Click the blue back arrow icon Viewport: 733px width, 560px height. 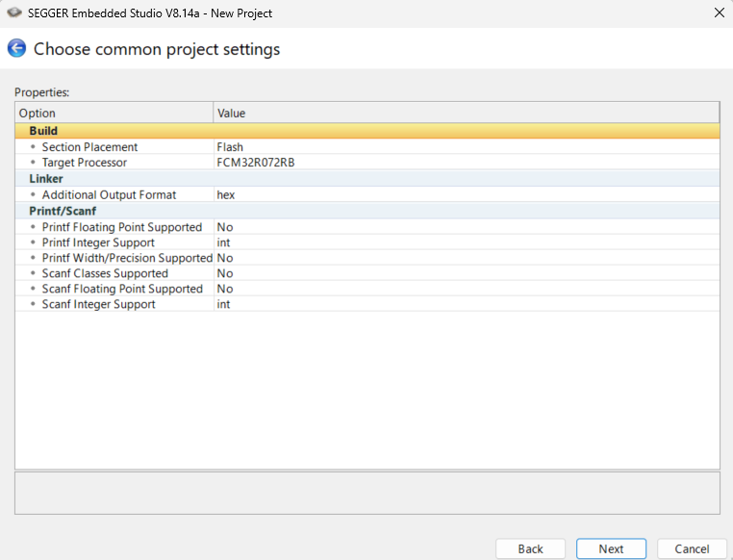click(x=16, y=48)
